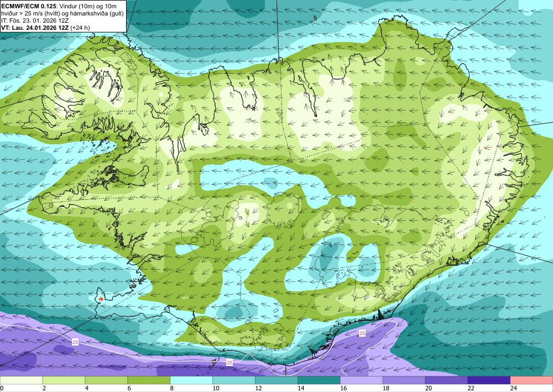
Task: Click the legend scale label "12"
Action: click(258, 389)
